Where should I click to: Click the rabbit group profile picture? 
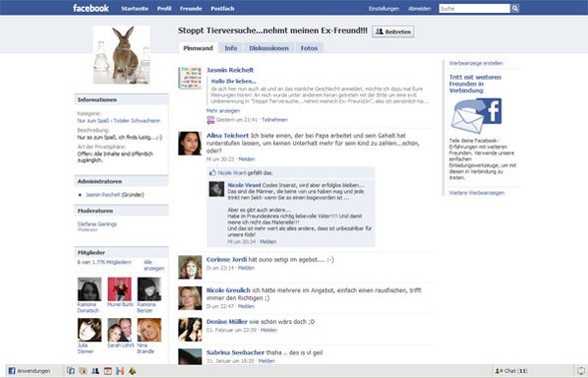[x=122, y=55]
